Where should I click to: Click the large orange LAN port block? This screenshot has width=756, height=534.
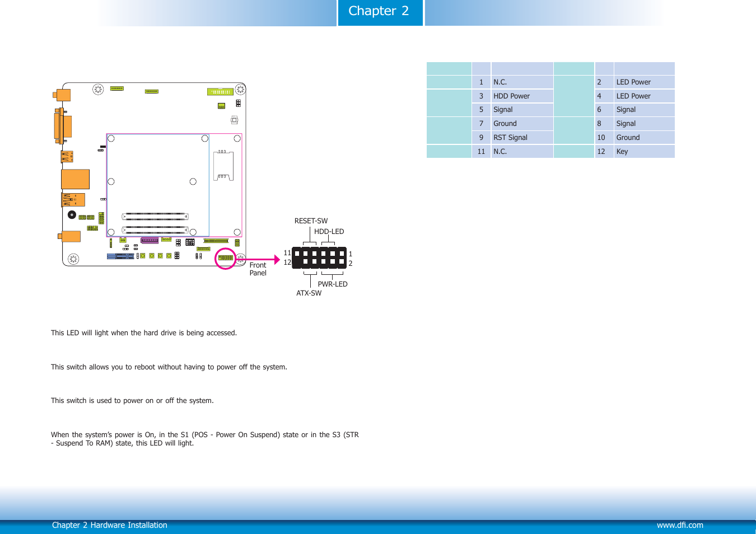click(75, 179)
